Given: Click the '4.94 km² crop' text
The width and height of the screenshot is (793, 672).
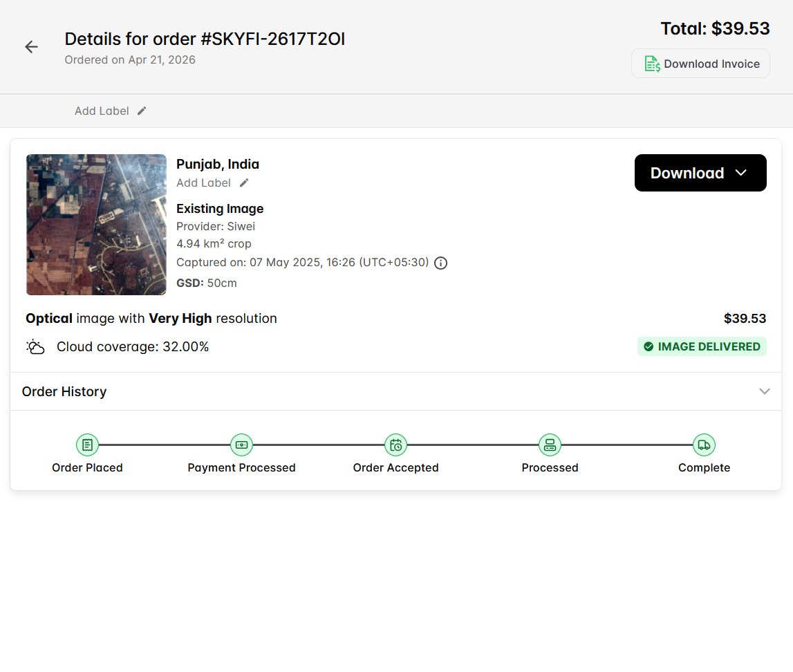Looking at the screenshot, I should pyautogui.click(x=214, y=244).
